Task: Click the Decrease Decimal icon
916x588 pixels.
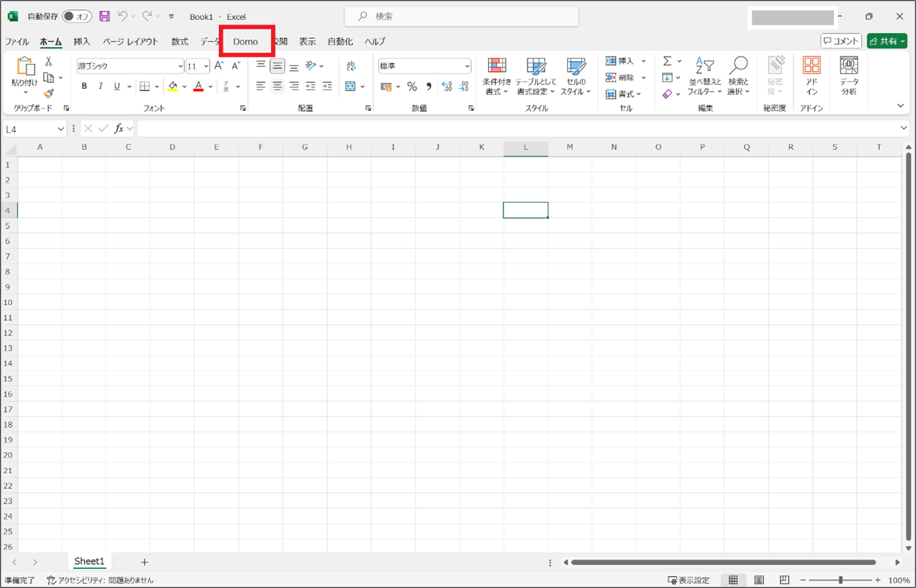Action: pos(464,86)
